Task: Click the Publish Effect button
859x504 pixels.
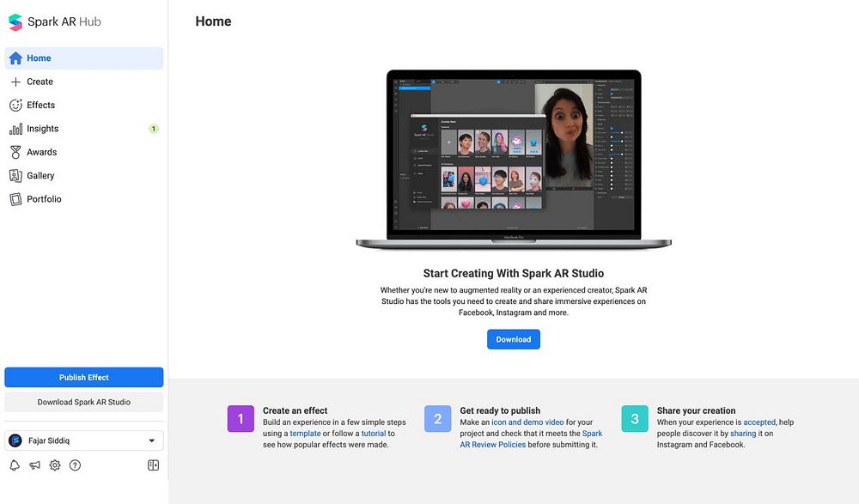Action: pos(84,378)
